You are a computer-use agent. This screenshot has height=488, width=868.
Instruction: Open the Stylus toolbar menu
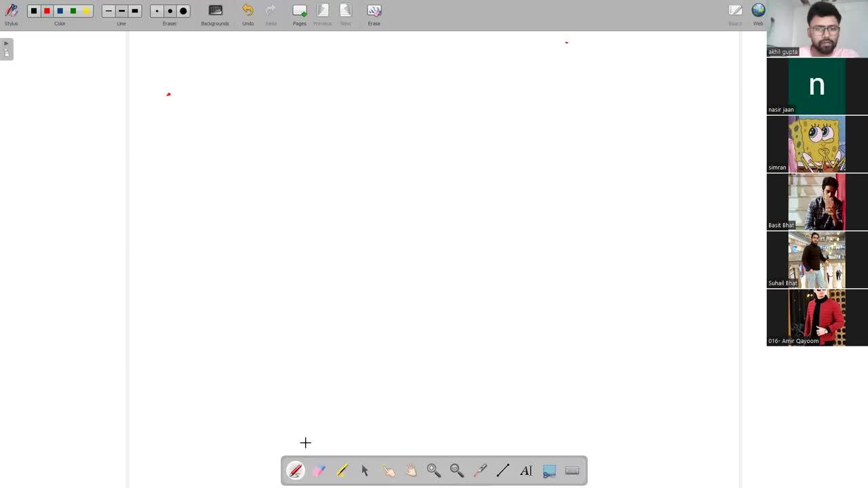pos(12,14)
